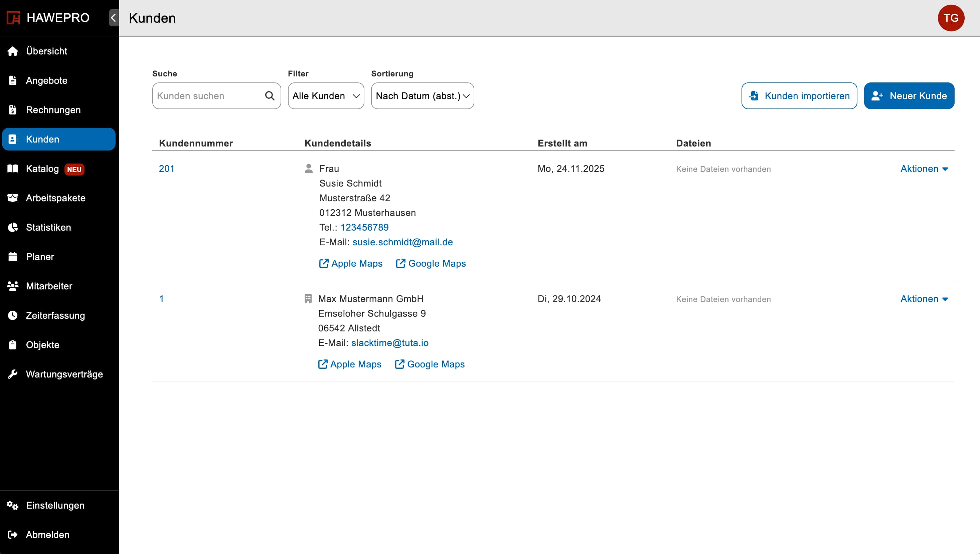Click the Abmelden logout icon
Viewport: 980px width, 554px height.
(13, 535)
